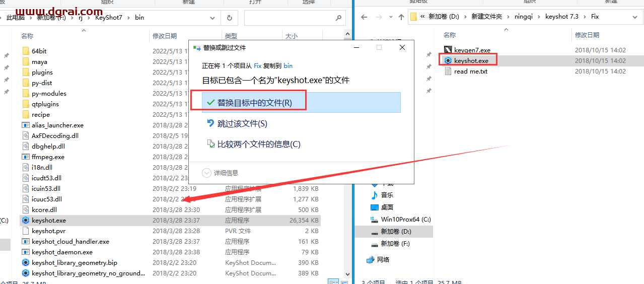
Task: Sort by 大小 column in left window
Action: [x=291, y=36]
